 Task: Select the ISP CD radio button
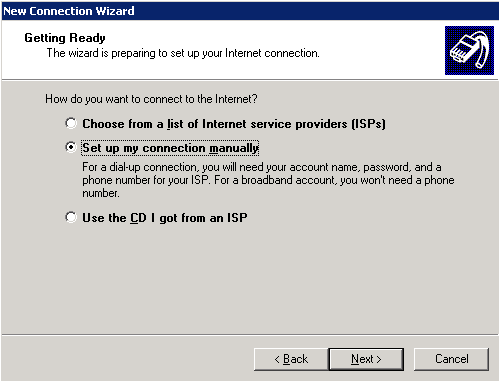[71, 217]
